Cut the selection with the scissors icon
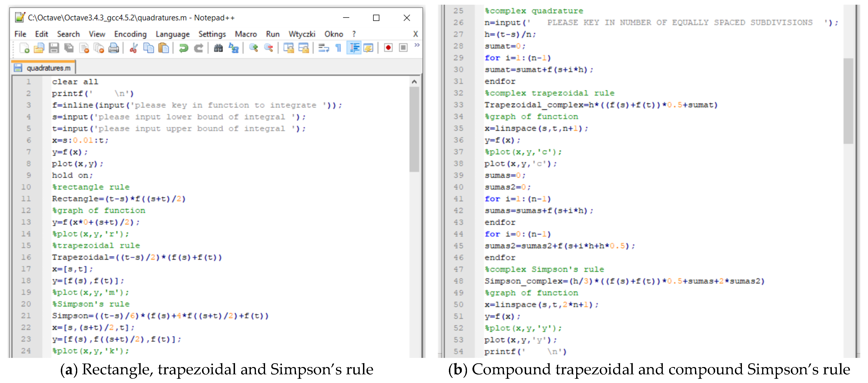The width and height of the screenshot is (868, 383). (x=133, y=48)
